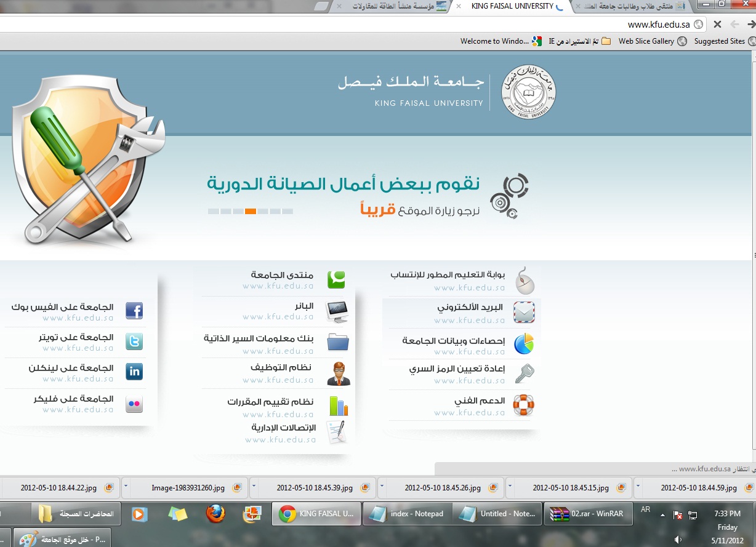Open the university Facebook icon

(x=134, y=311)
